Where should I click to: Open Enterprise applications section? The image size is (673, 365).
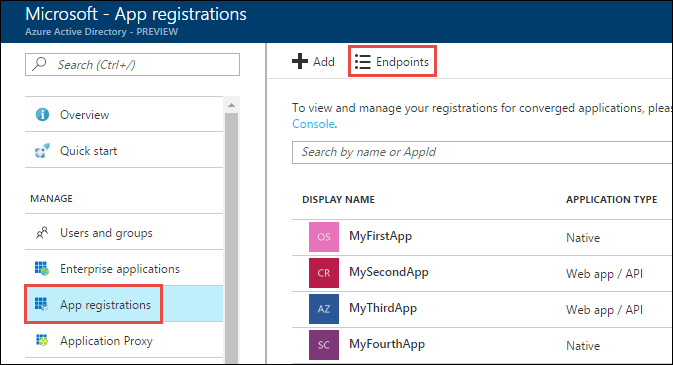point(124,269)
